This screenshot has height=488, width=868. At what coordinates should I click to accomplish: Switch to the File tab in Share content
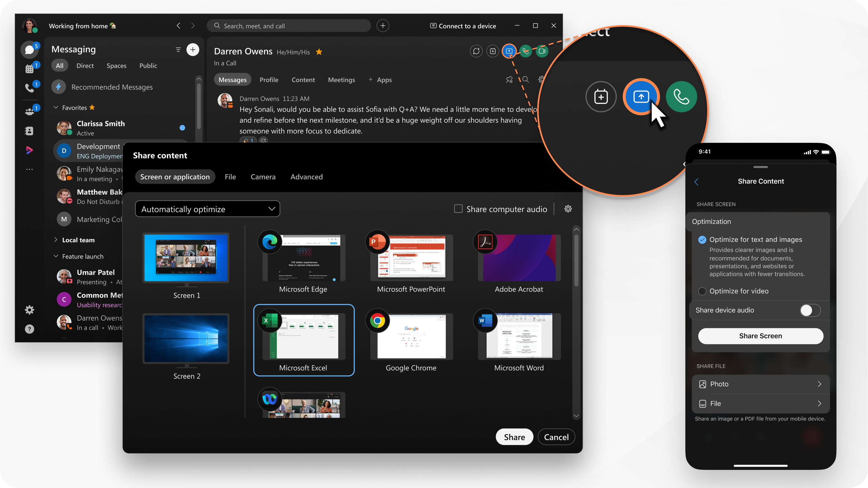click(230, 176)
